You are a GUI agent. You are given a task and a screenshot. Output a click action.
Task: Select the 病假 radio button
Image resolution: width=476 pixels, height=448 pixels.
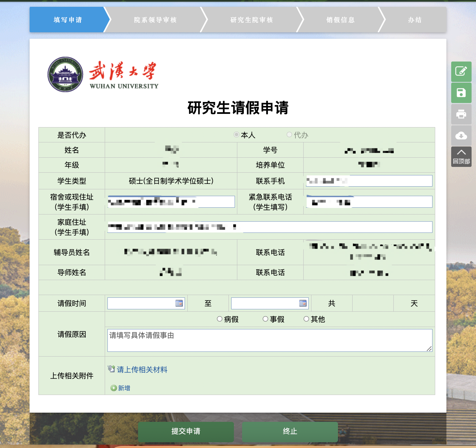(220, 319)
